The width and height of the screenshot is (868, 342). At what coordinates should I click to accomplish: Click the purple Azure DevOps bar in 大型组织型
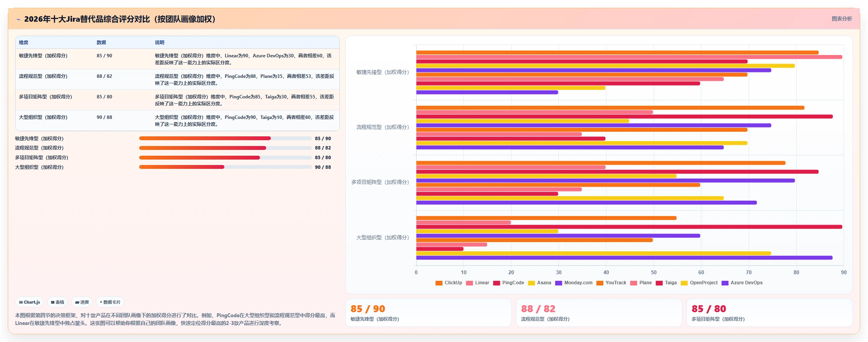[624, 258]
